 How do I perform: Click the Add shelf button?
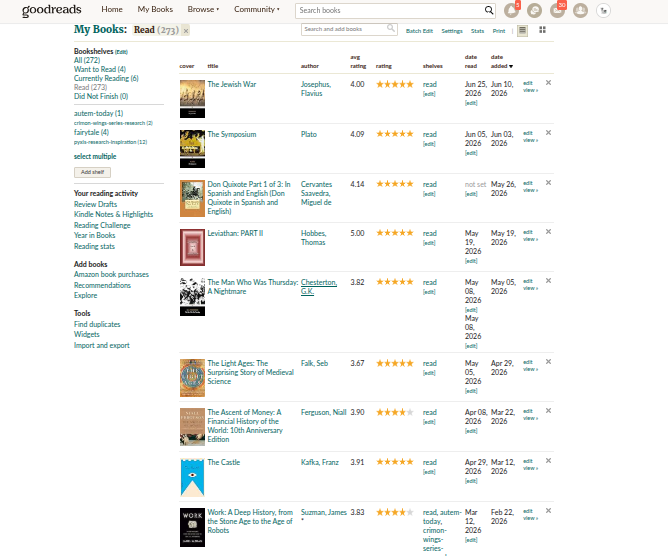[92, 172]
